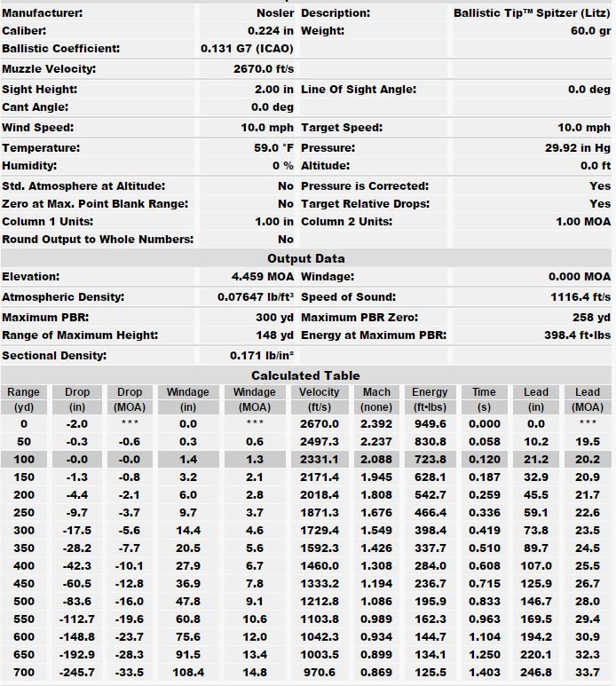Select energy 542.7 at 200 yards
Screen dimensions: 616x686
[x=430, y=495]
